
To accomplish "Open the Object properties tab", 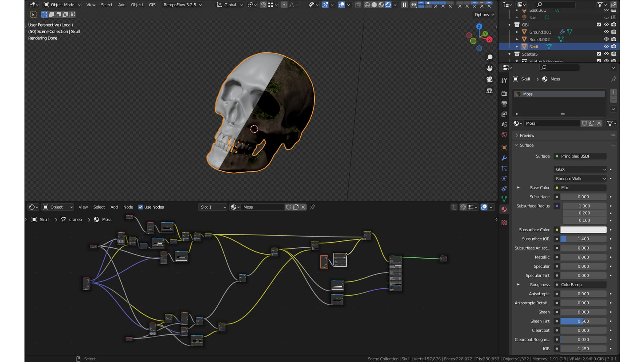I will 504,148.
